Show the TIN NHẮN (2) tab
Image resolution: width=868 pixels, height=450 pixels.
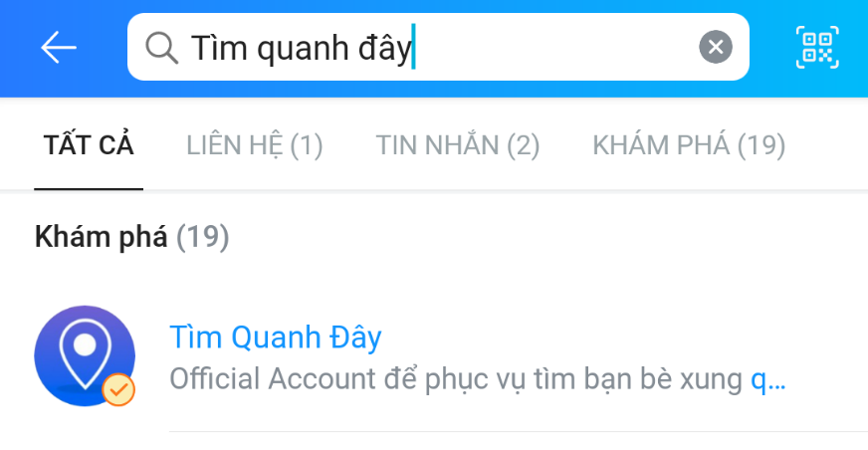(457, 145)
